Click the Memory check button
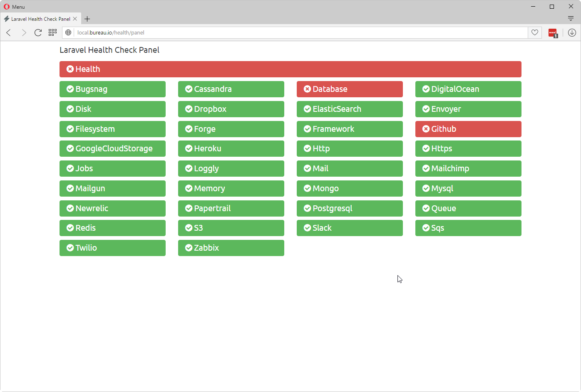Viewport: 581px width, 392px height. (x=231, y=188)
